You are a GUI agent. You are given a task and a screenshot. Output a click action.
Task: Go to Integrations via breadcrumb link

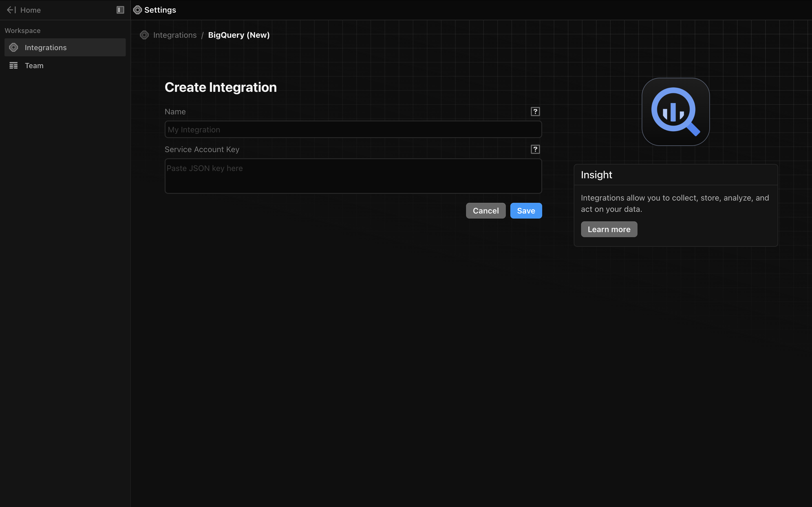pos(175,35)
